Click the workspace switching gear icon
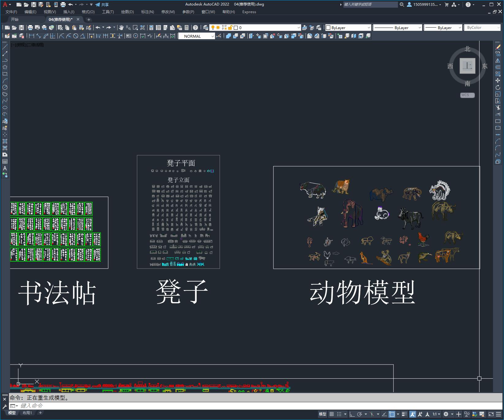 (446, 414)
